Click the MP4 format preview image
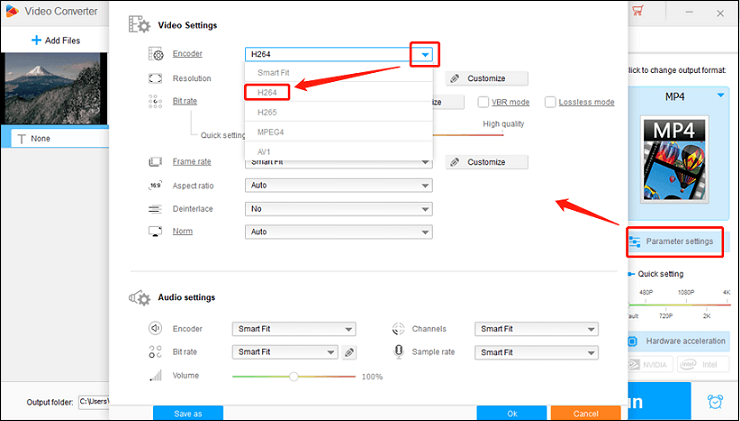Viewport: 740px width, 421px height. (674, 160)
